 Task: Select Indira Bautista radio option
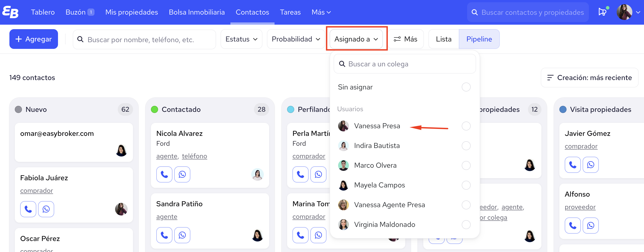click(466, 146)
